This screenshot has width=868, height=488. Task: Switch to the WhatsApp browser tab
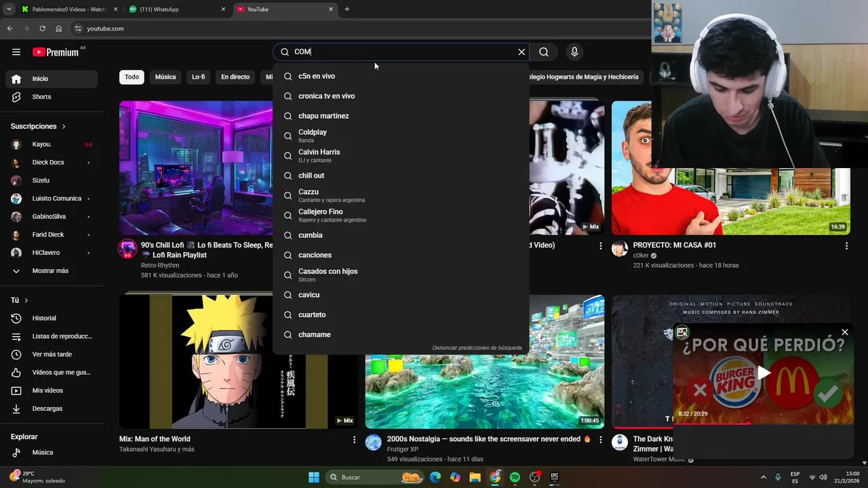[x=176, y=9]
